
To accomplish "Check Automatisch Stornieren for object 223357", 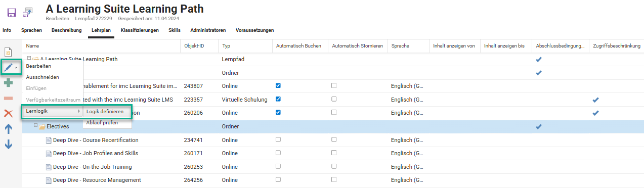I will 334,99.
